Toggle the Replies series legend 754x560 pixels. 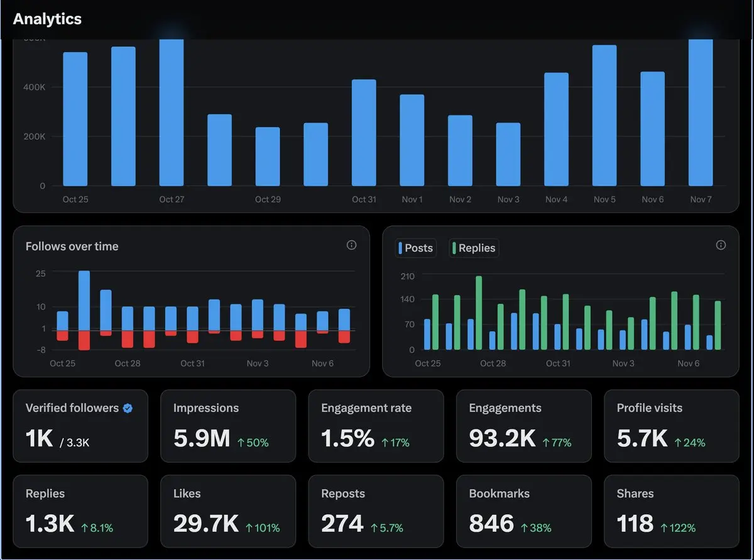(x=474, y=248)
